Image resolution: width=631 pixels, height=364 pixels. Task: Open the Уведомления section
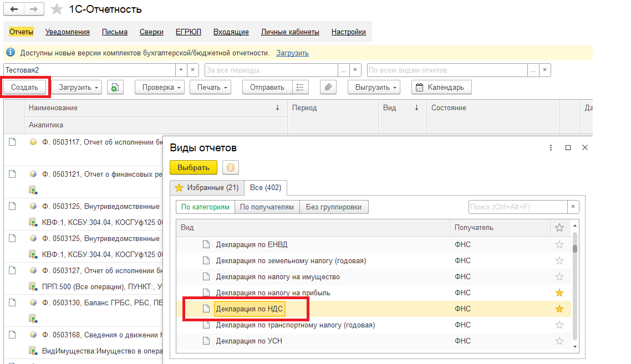(x=68, y=32)
